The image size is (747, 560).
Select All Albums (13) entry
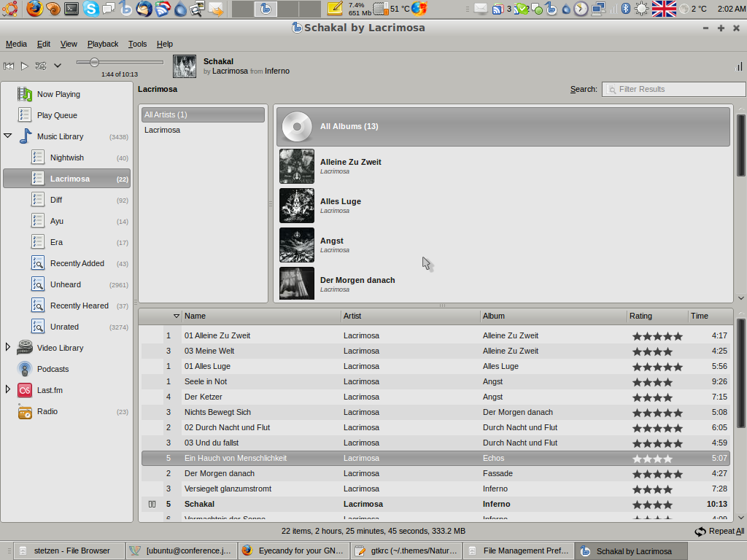[x=503, y=127]
